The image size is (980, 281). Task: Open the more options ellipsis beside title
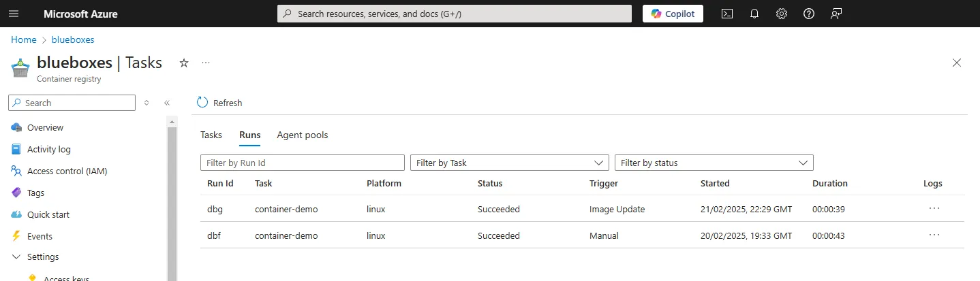(206, 63)
